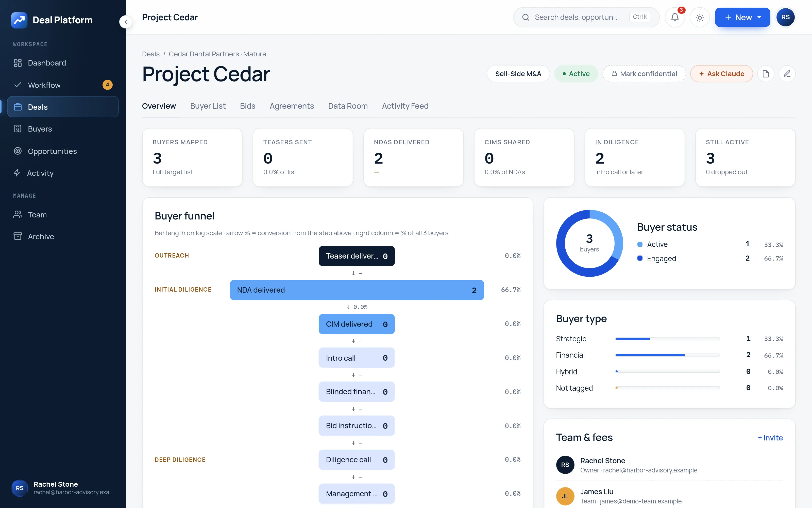812x508 pixels.
Task: Go to Opportunities in the sidebar
Action: coord(63,151)
